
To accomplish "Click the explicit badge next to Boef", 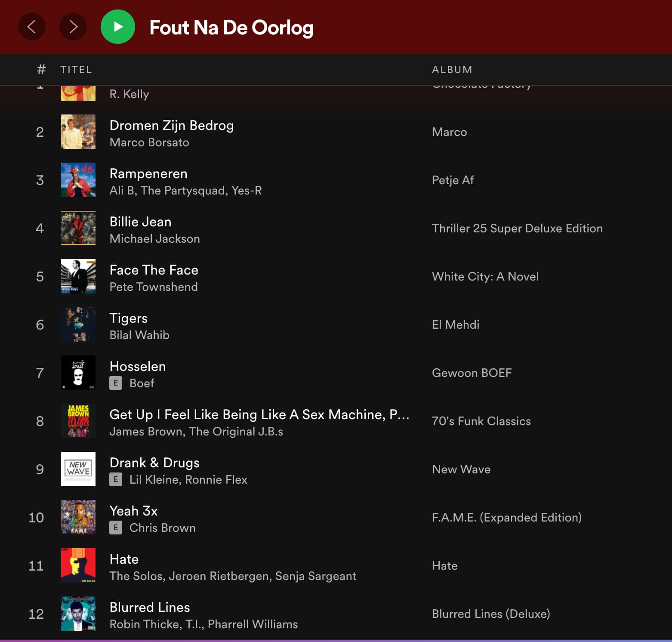I will click(x=116, y=383).
